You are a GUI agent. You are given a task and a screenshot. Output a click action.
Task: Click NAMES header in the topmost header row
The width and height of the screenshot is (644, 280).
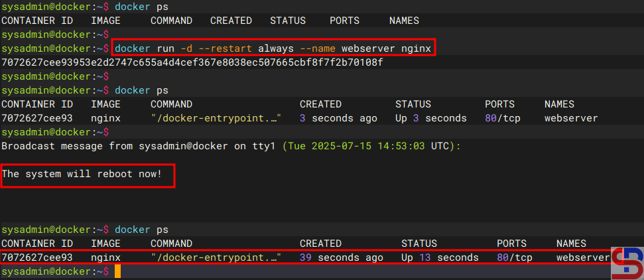(404, 21)
